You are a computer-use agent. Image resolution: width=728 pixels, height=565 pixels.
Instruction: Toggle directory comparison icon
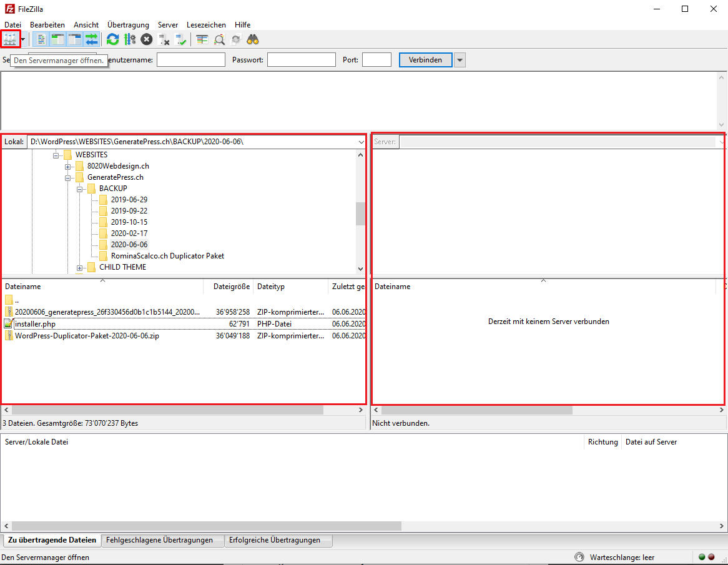(x=219, y=40)
